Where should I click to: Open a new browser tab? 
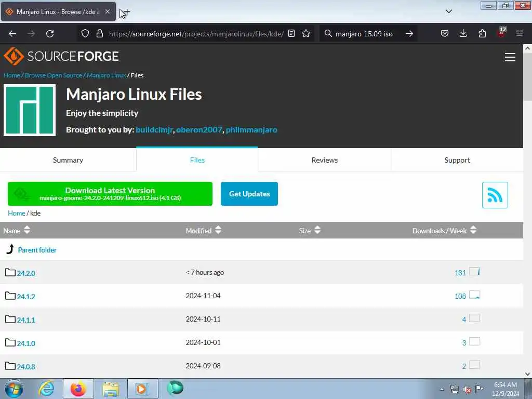pos(126,12)
